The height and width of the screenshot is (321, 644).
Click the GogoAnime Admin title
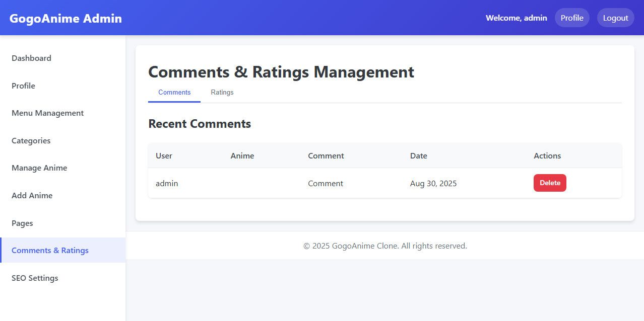(66, 19)
